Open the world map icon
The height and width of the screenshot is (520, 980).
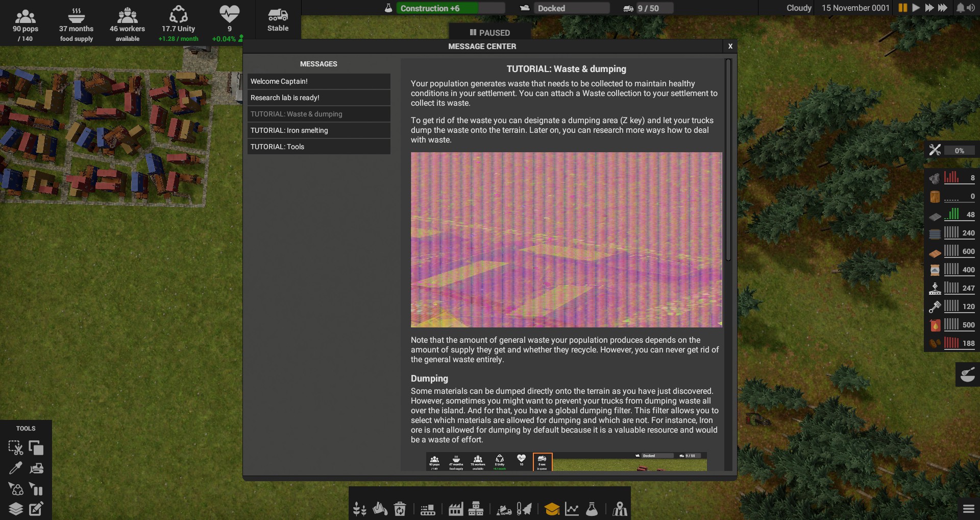pyautogui.click(x=619, y=509)
